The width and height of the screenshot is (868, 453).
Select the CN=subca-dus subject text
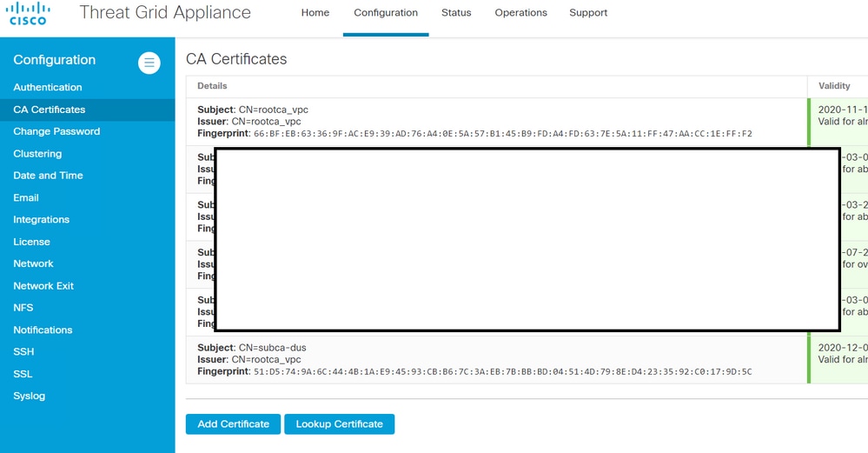point(272,348)
